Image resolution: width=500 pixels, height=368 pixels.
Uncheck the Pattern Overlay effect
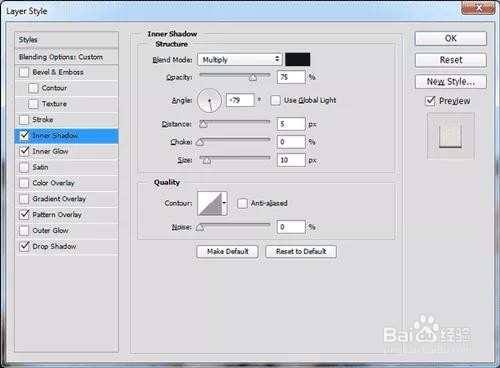coord(24,215)
